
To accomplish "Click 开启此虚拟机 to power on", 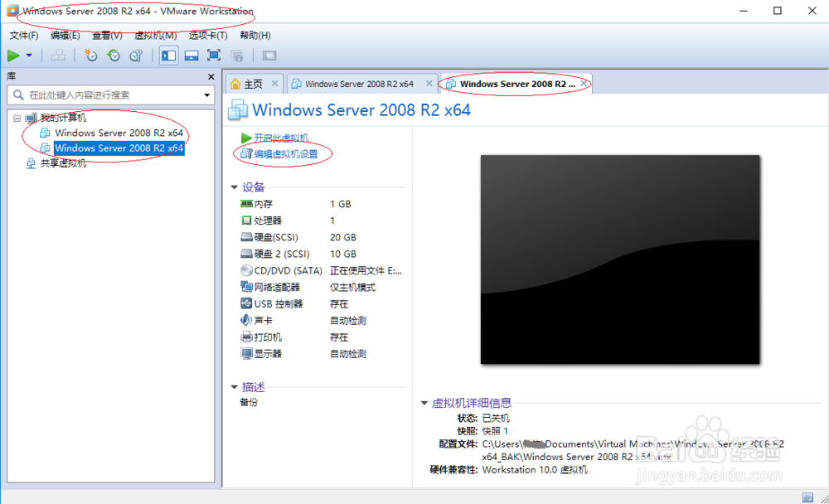I will tap(281, 138).
